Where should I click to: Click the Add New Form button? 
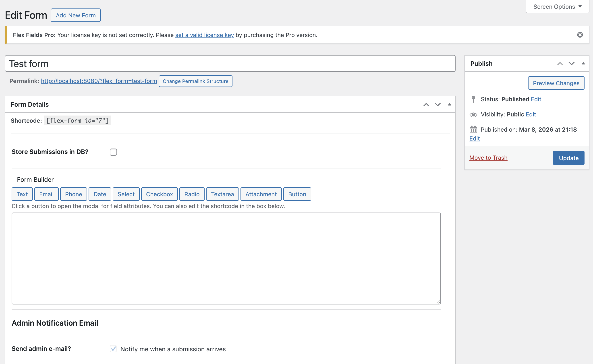tap(76, 15)
